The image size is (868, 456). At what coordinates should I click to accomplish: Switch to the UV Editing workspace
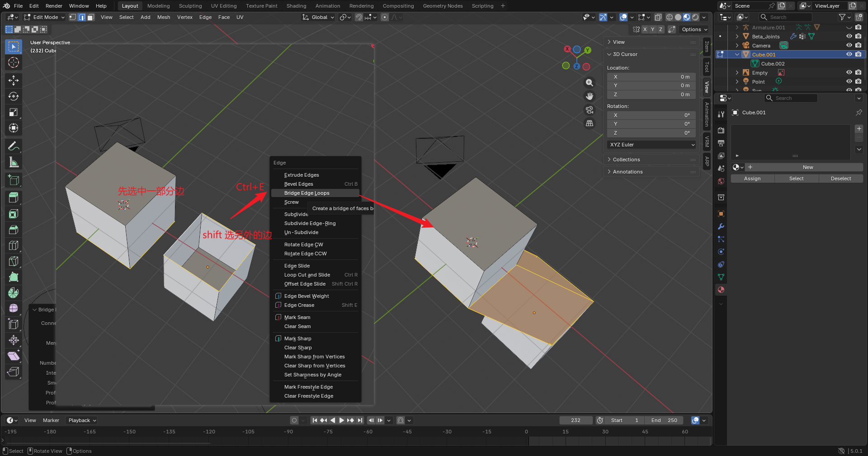(x=224, y=6)
